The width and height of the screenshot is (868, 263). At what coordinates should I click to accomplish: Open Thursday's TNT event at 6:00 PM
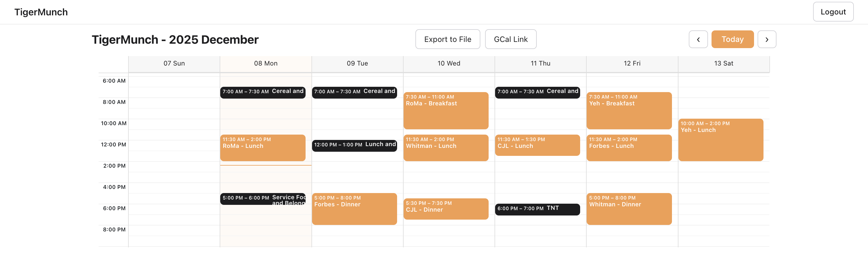click(537, 209)
